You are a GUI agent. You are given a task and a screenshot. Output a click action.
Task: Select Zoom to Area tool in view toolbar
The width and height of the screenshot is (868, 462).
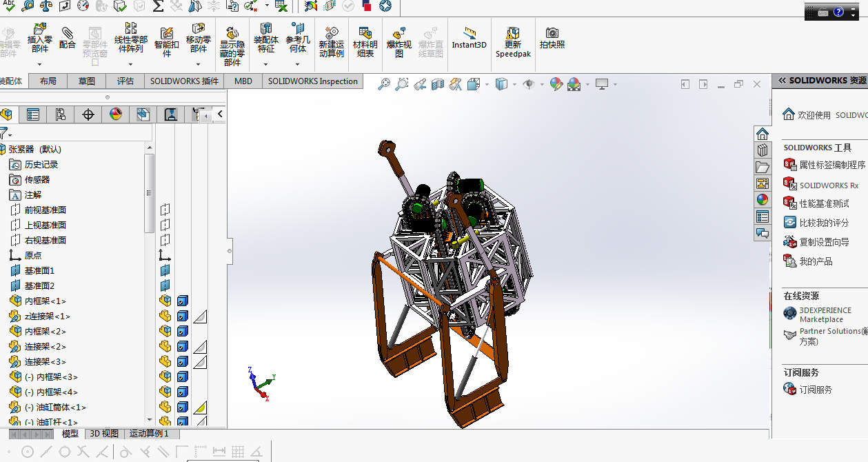(402, 84)
